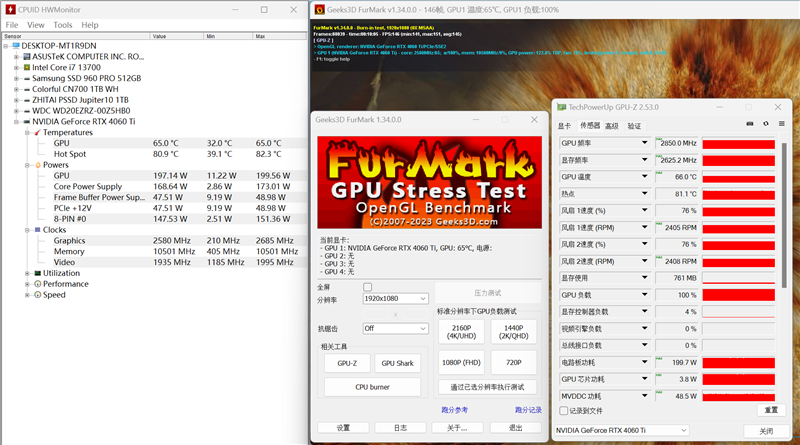Click the Powers flame icon

coord(38,165)
